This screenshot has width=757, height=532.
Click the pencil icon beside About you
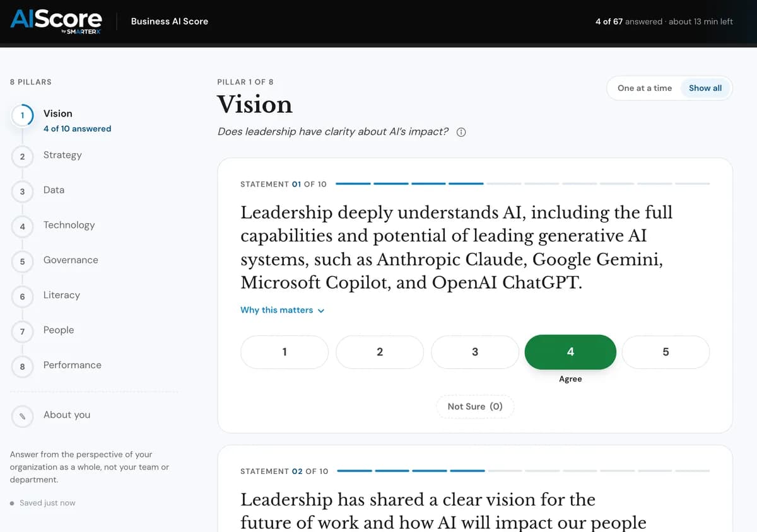[22, 416]
